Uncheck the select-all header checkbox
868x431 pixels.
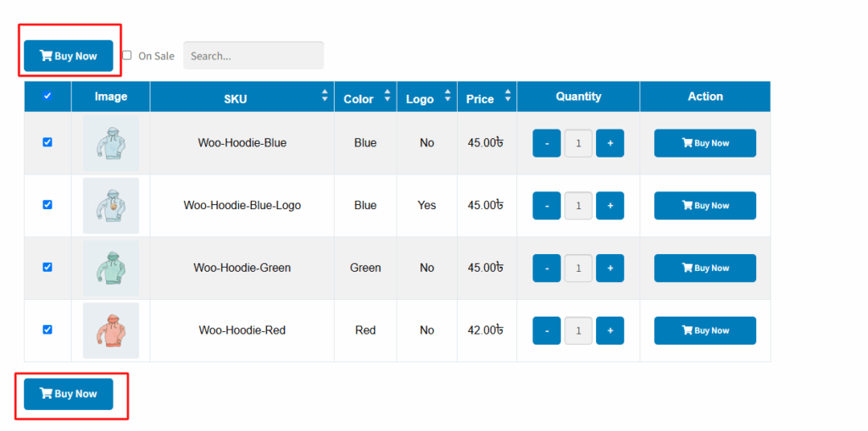(47, 96)
